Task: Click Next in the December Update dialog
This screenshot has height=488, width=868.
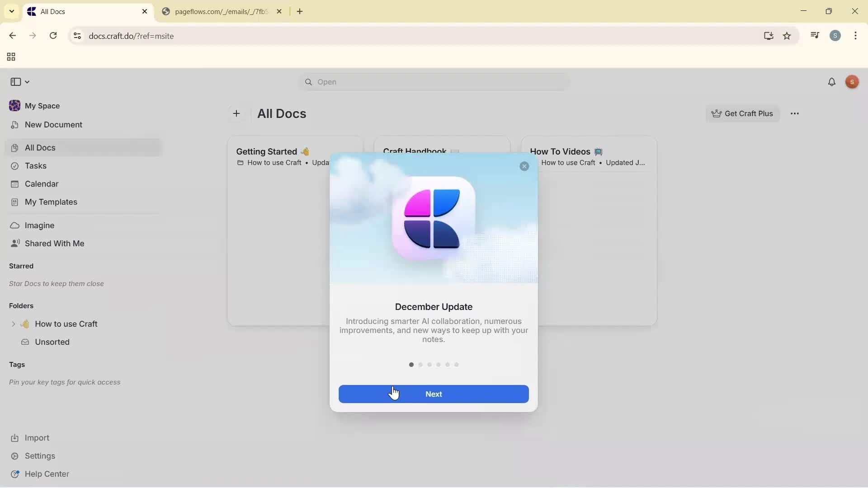Action: [434, 394]
